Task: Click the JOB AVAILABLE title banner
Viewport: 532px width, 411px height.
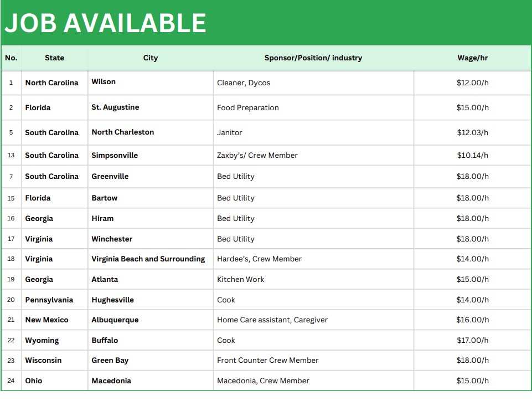Action: [105, 23]
